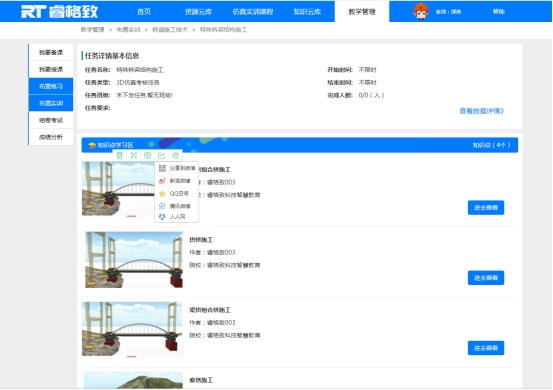Click the user avatar in header
Image resolution: width=553 pixels, height=390 pixels.
click(x=421, y=11)
